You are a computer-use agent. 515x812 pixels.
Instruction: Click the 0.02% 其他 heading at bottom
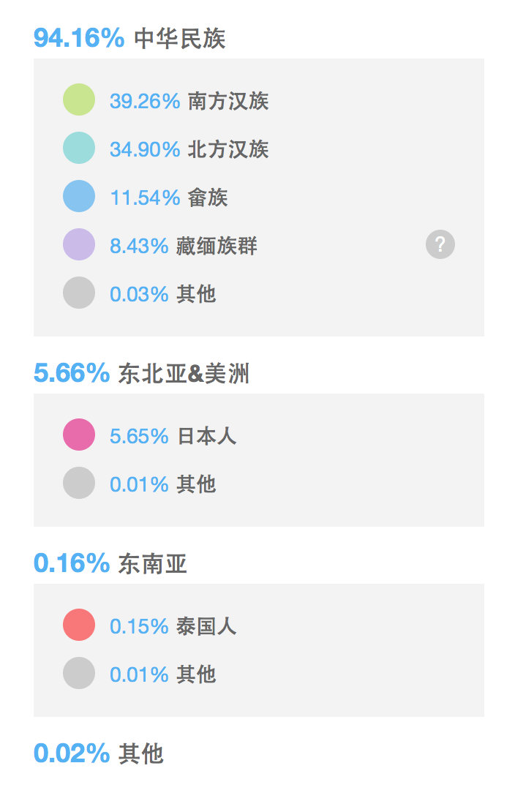(99, 753)
